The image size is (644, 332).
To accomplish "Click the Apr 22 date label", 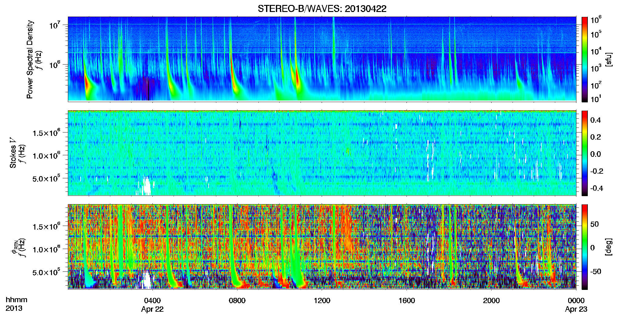I will [x=152, y=309].
